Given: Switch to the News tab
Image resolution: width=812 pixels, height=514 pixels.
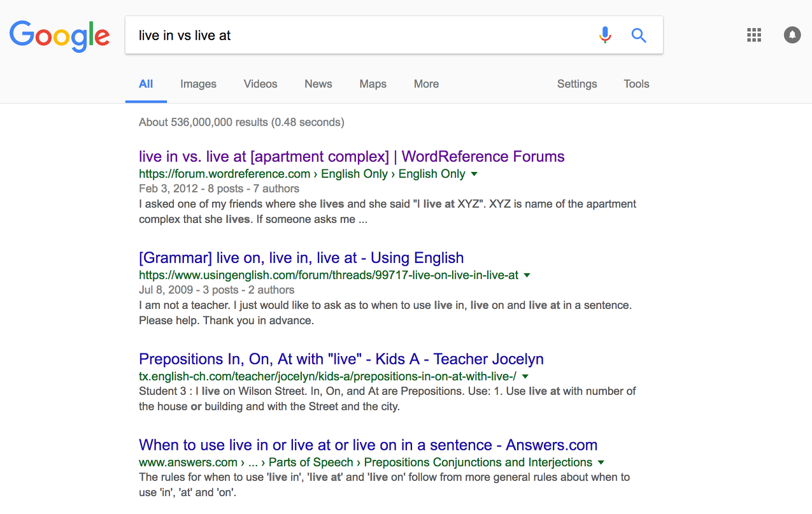Looking at the screenshot, I should pos(318,83).
